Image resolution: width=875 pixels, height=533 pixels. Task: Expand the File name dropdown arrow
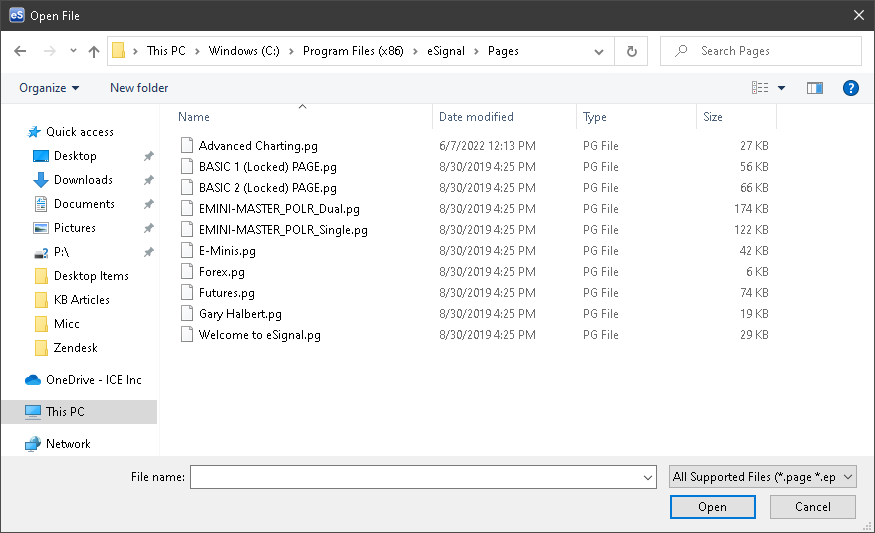648,478
